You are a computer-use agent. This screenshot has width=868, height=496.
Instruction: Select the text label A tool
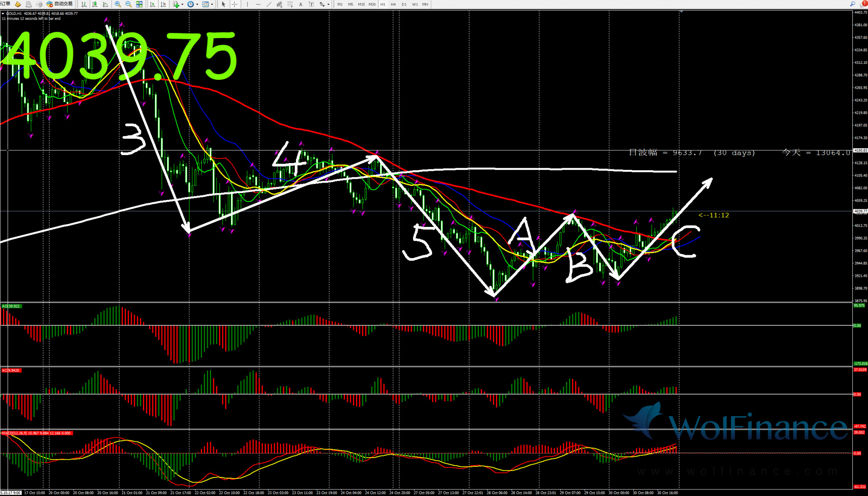301,4
